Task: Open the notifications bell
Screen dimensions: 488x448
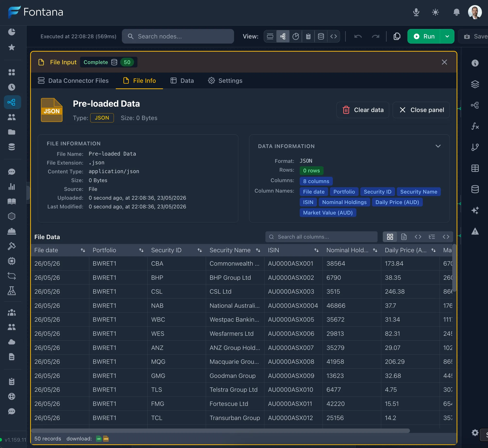Action: click(457, 12)
